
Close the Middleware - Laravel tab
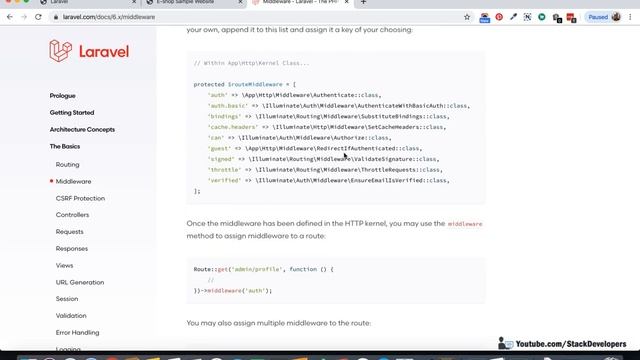[x=347, y=2]
